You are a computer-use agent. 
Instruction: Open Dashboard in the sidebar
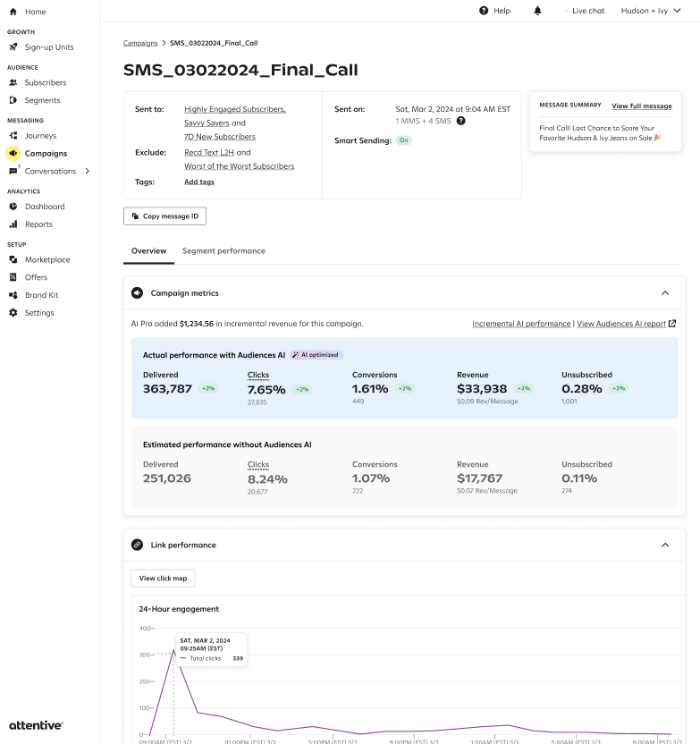(45, 207)
